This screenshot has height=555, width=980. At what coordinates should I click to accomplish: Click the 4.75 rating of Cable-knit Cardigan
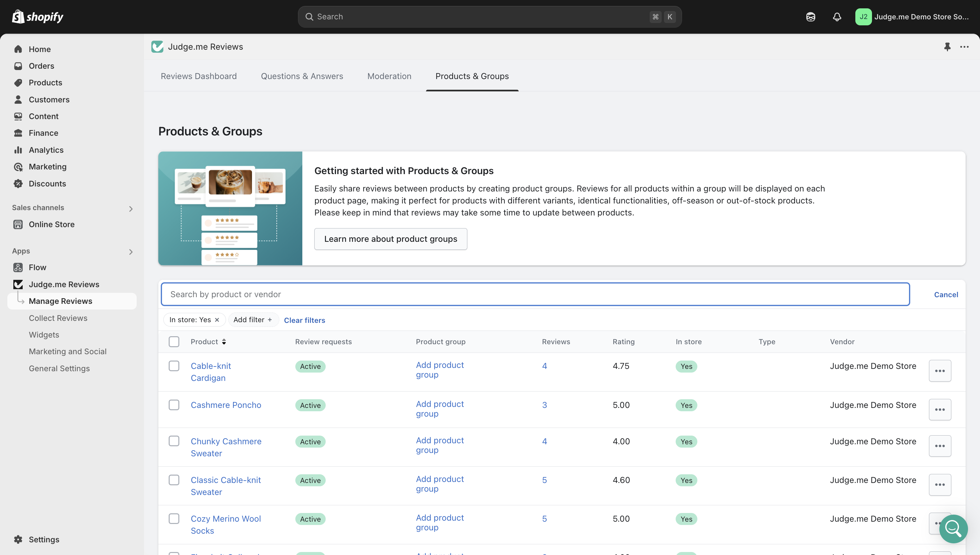[x=621, y=366]
